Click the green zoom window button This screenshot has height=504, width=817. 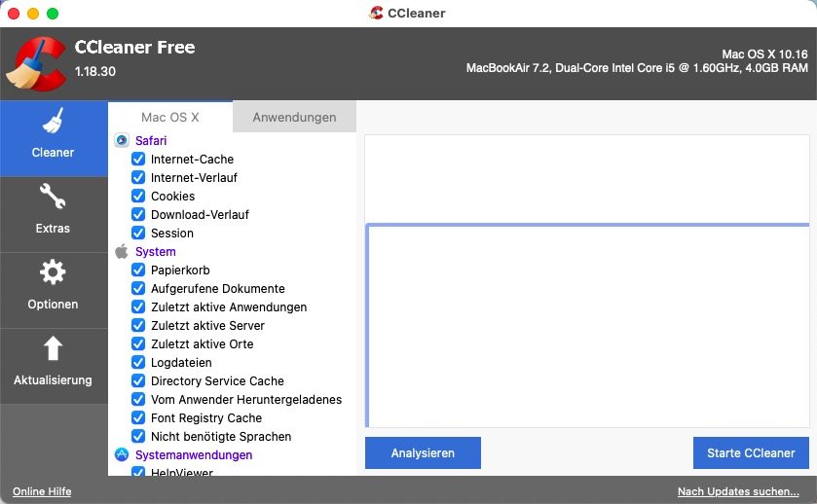point(53,14)
